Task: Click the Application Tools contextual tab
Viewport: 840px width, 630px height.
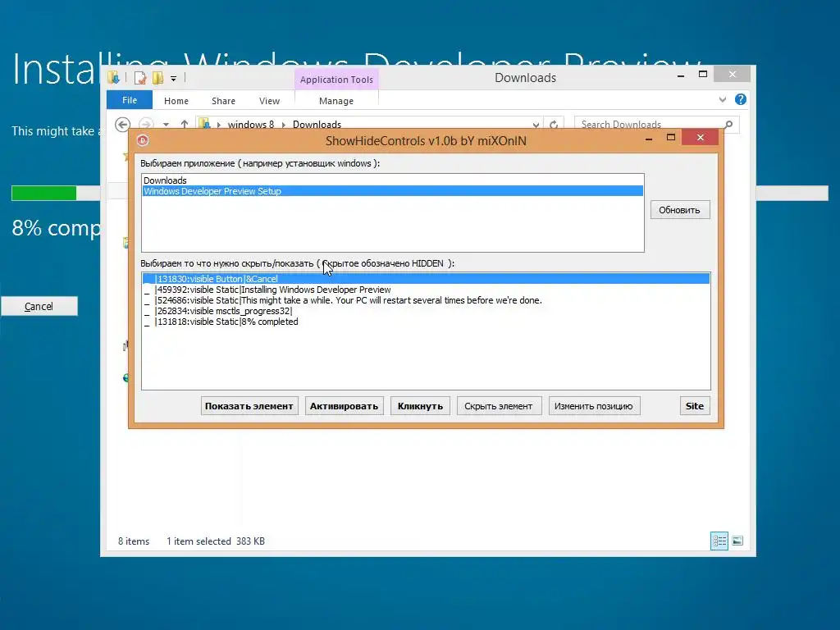Action: tap(336, 80)
